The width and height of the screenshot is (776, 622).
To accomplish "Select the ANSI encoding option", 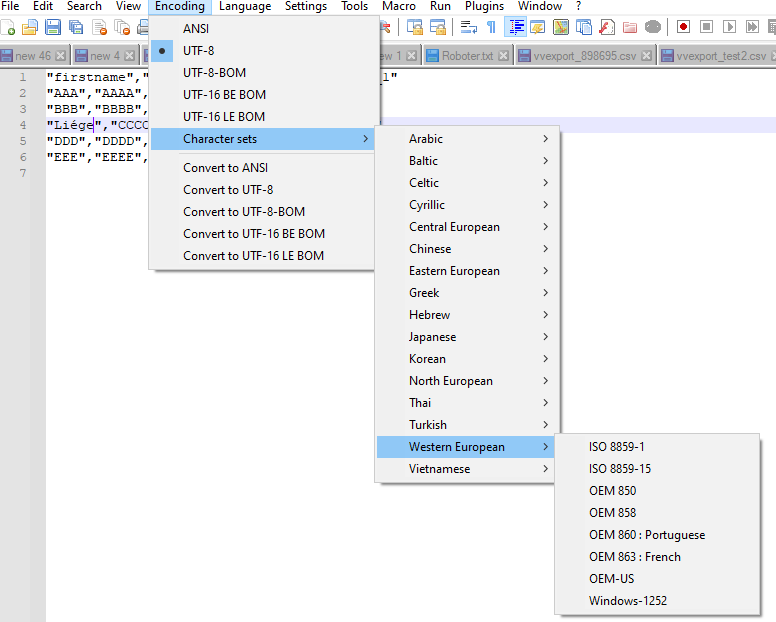I will tap(196, 29).
